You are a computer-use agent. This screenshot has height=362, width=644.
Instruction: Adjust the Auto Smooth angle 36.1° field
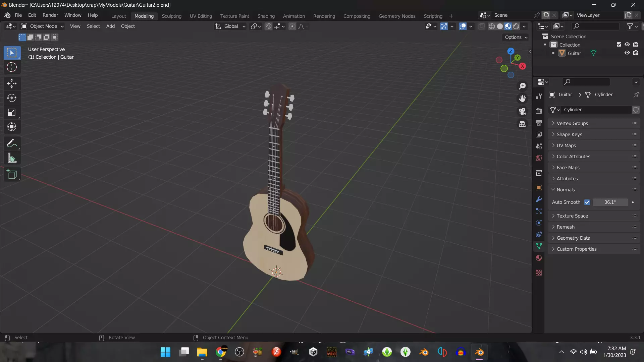pos(610,202)
